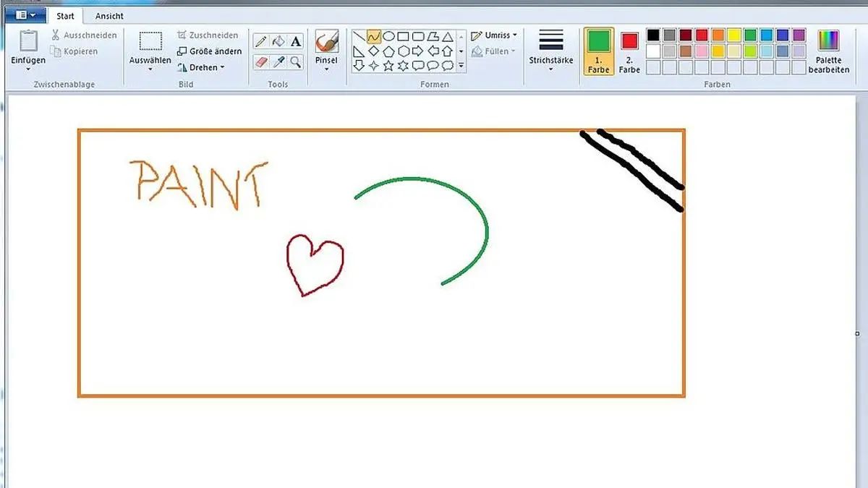The width and height of the screenshot is (868, 488).
Task: Select the Fill bucket tool
Action: point(278,41)
